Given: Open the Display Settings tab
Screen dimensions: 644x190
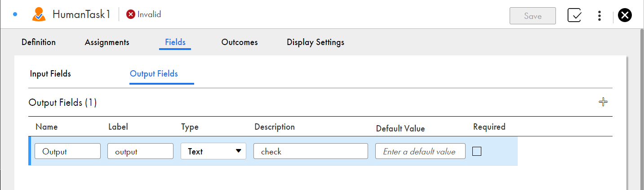Looking at the screenshot, I should [315, 42].
